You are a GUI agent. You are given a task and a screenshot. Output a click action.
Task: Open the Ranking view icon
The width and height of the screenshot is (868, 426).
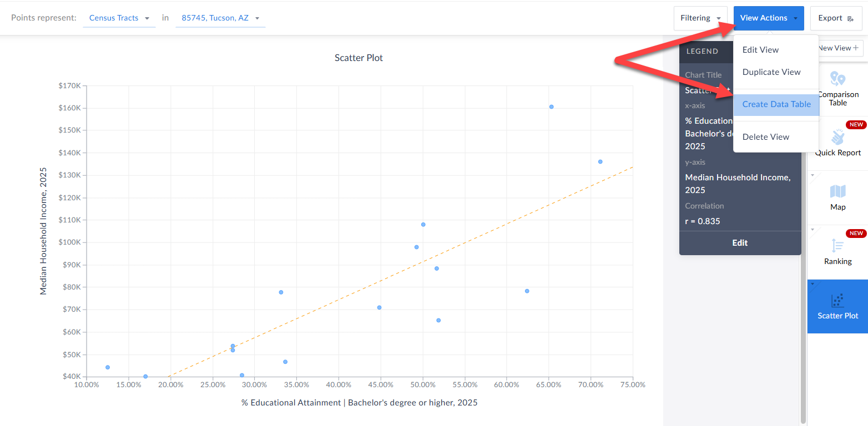pyautogui.click(x=837, y=246)
